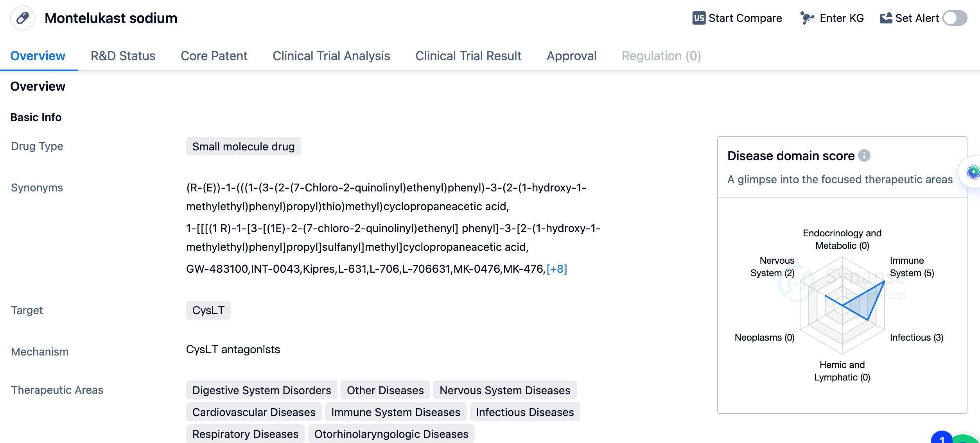Image resolution: width=980 pixels, height=443 pixels.
Task: Click the Immune System Diseases tag
Action: coord(395,412)
